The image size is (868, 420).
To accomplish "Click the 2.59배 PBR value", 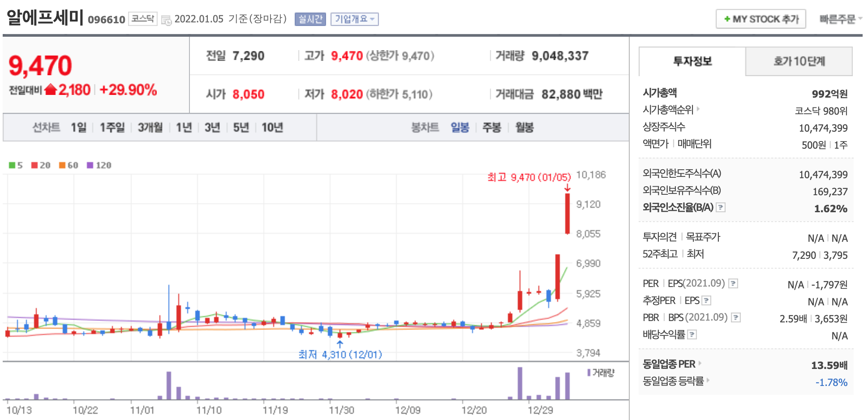I will coord(793,319).
